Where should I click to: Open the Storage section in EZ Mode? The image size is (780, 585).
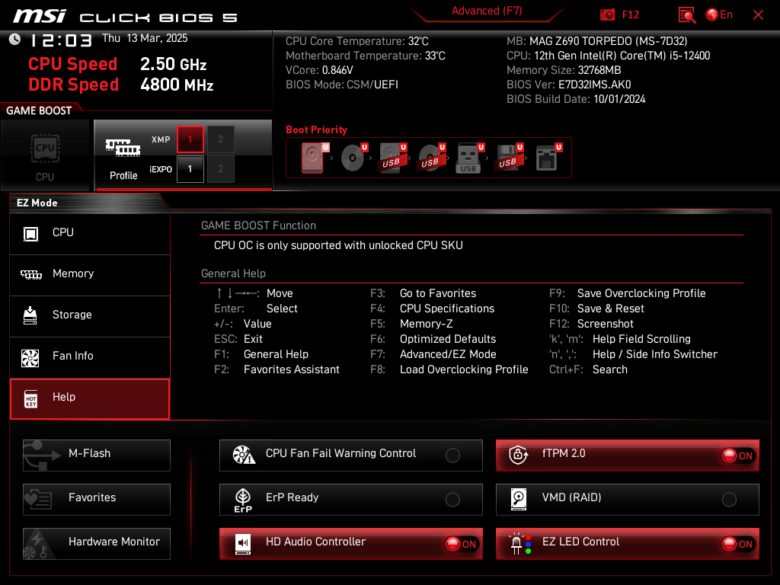[x=90, y=316]
